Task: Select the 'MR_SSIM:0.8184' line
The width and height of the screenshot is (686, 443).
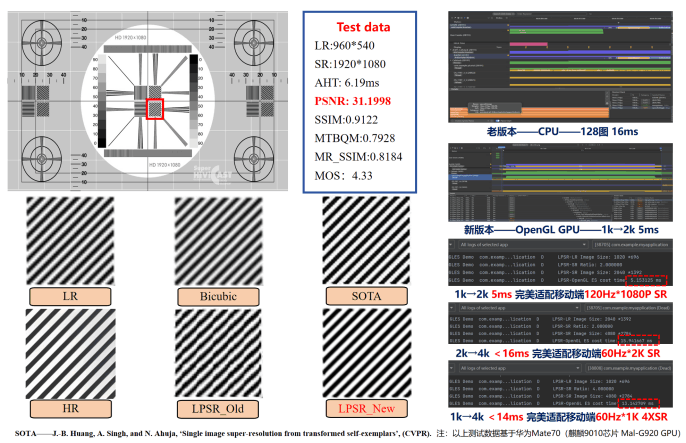Action: [x=358, y=157]
